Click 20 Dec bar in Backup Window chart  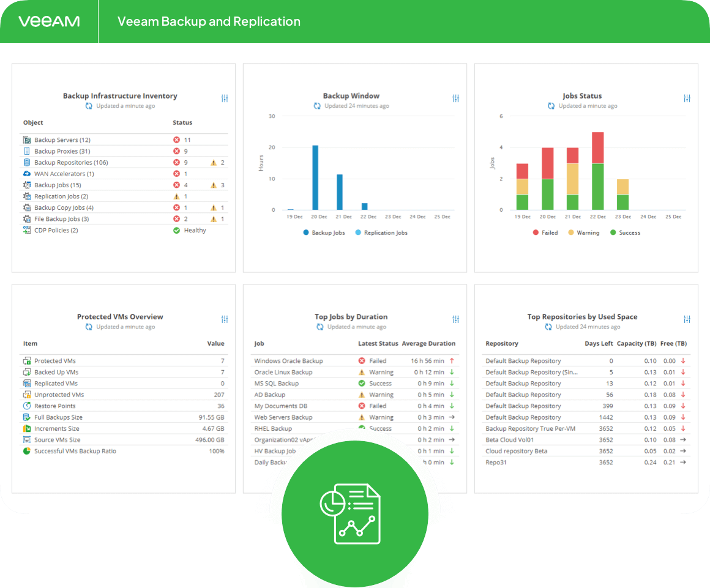(316, 177)
